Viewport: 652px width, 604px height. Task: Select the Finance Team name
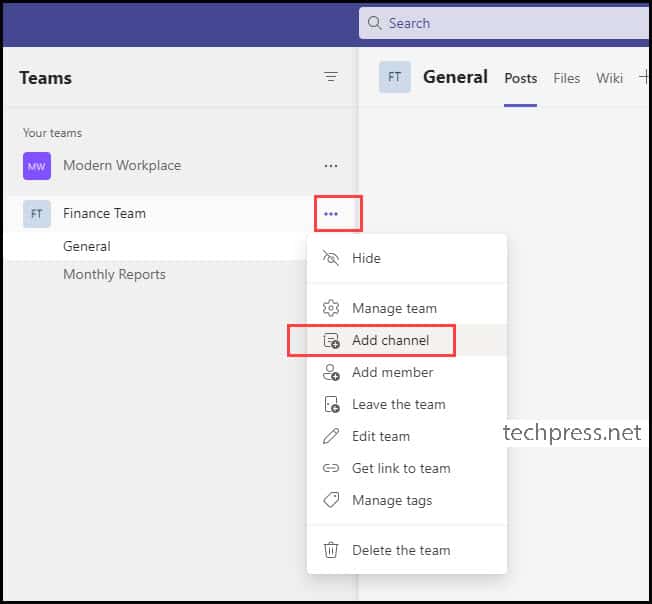pyautogui.click(x=104, y=214)
